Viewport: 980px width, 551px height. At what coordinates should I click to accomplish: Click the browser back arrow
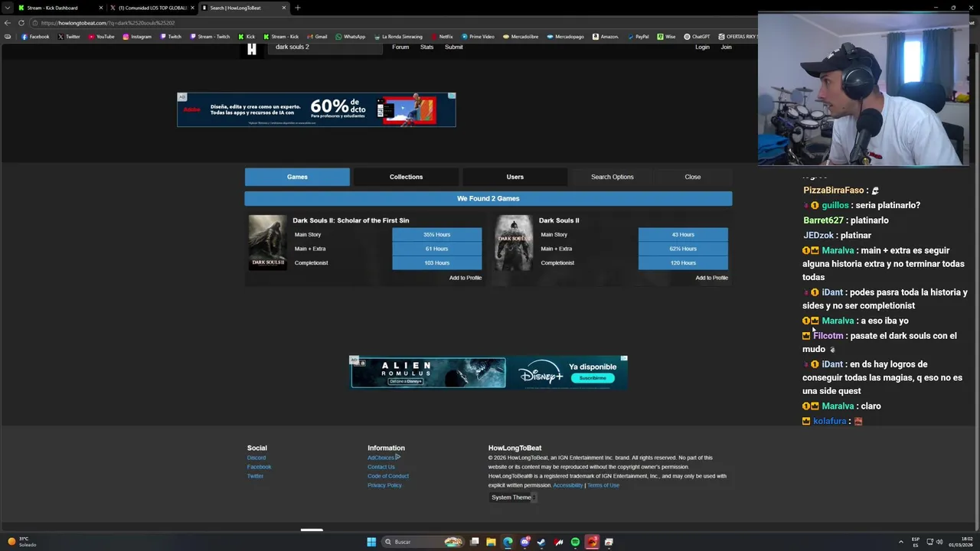pyautogui.click(x=8, y=23)
